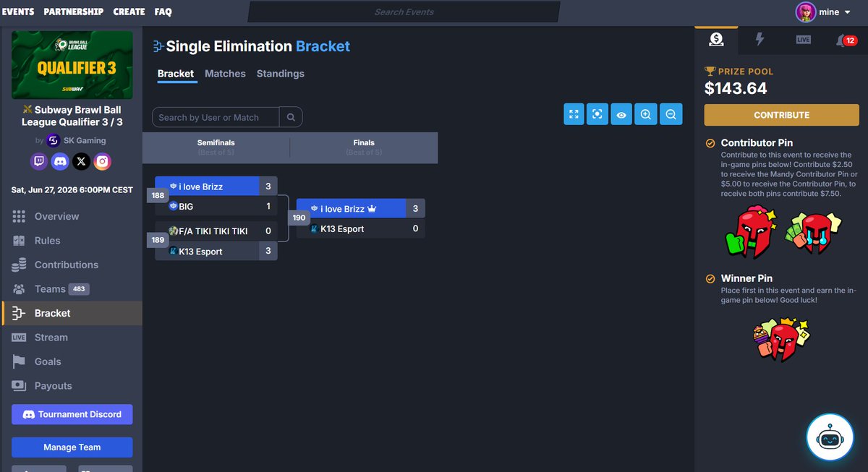Screen dimensions: 868x472
Task: Click the CONTRIBUTE button
Action: 782,115
